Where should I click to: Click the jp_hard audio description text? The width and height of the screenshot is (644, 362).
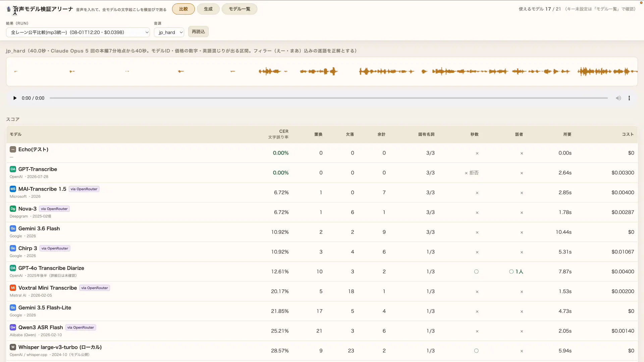pos(181,51)
